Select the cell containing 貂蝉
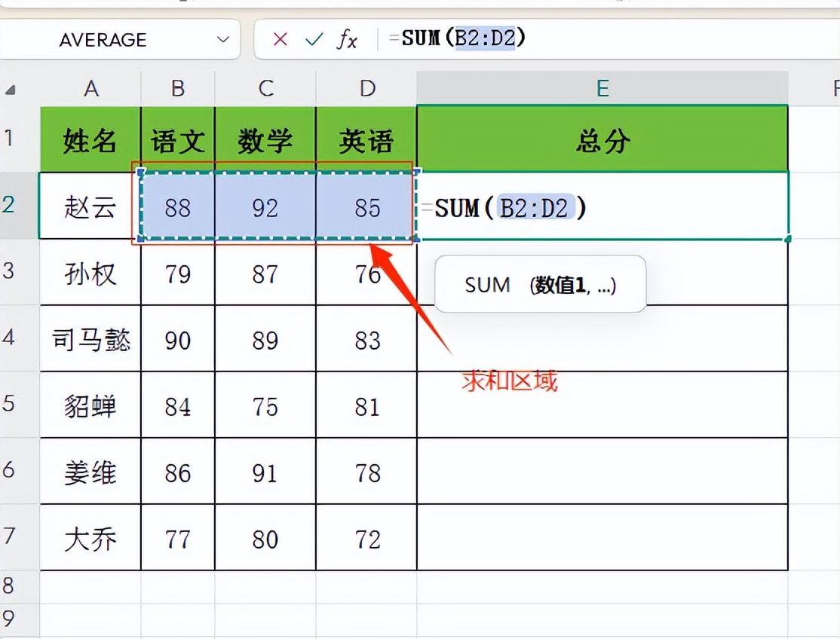 coord(90,405)
